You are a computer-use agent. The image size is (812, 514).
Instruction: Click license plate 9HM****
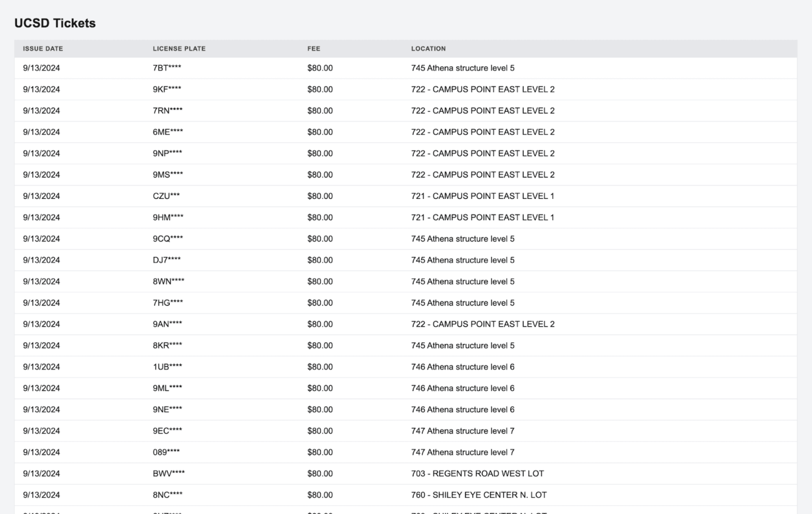pos(168,217)
